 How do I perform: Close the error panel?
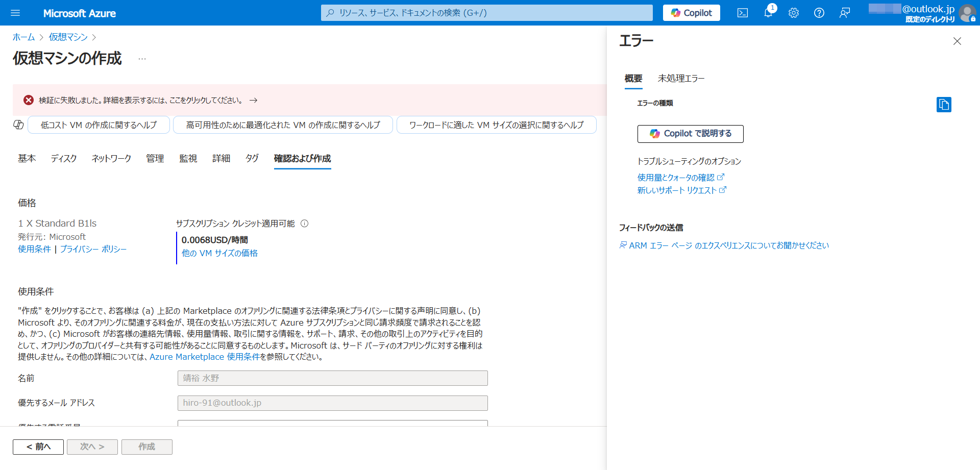[x=957, y=41]
